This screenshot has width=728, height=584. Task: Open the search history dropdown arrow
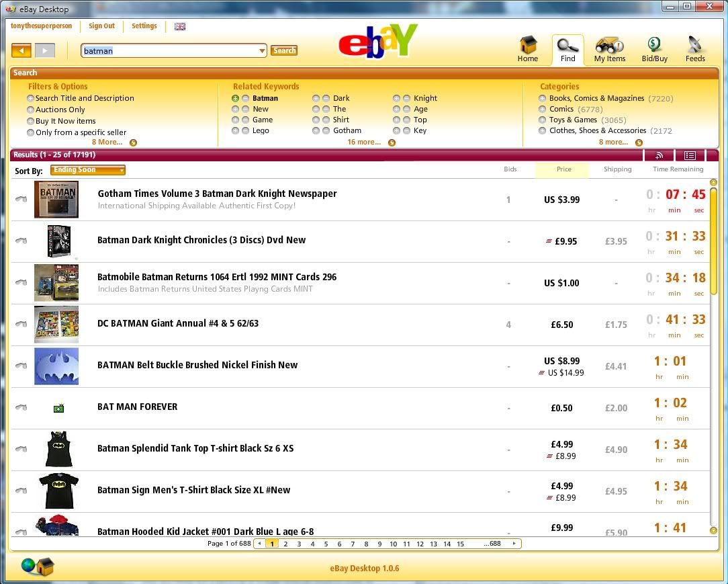click(262, 50)
